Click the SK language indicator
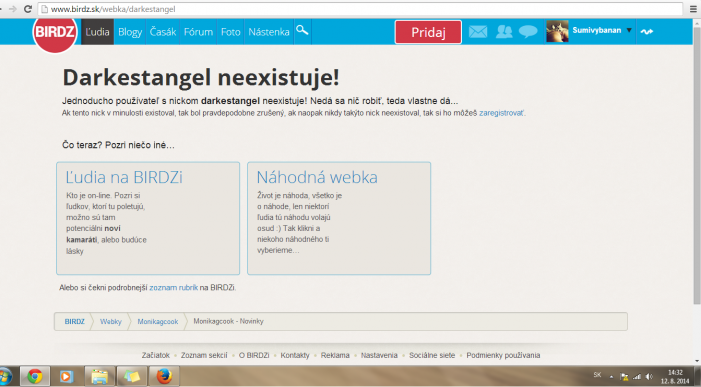This screenshot has height=387, width=701. point(597,375)
